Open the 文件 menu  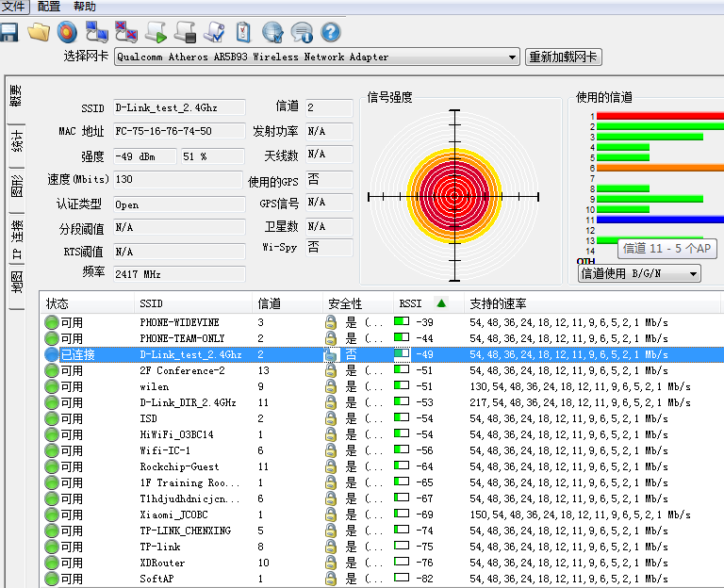point(13,7)
